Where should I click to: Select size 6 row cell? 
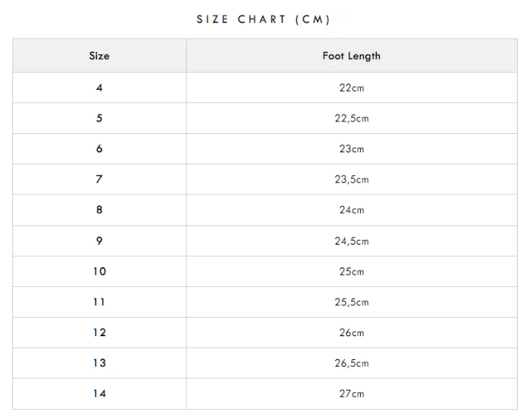pos(99,148)
